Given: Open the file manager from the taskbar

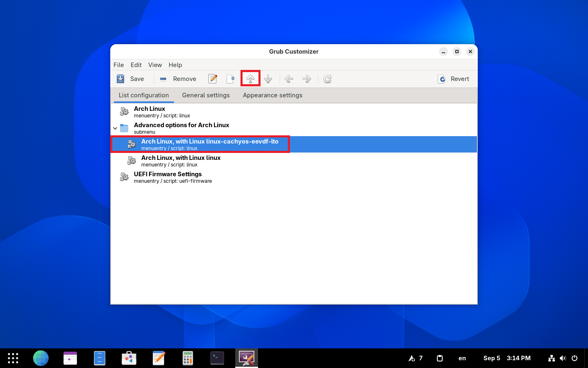Looking at the screenshot, I should [x=100, y=358].
